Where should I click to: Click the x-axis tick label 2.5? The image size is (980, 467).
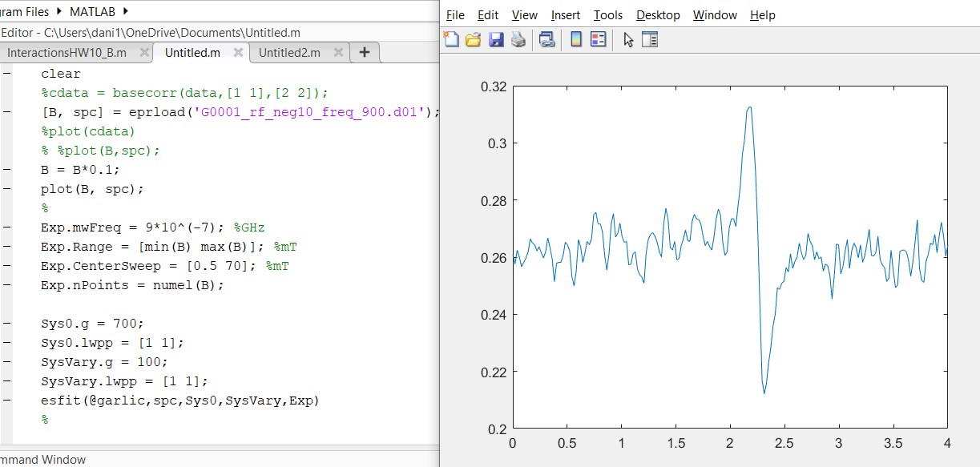(x=784, y=443)
